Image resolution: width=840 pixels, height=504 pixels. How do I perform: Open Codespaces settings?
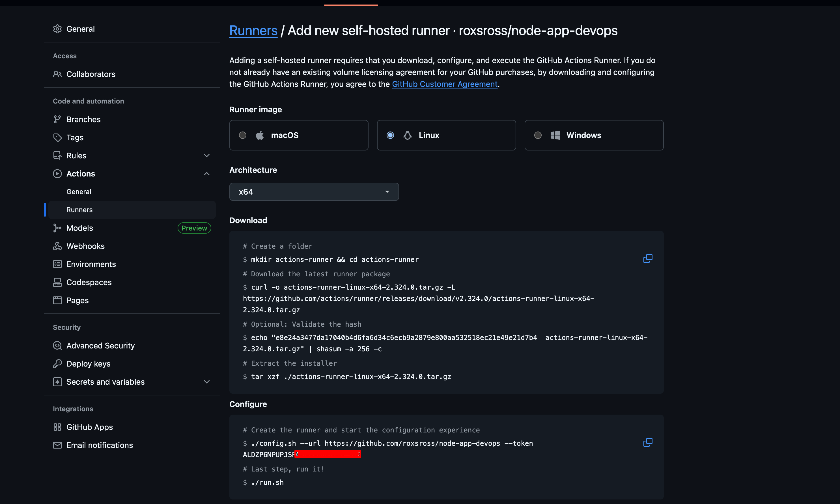pyautogui.click(x=132, y=282)
